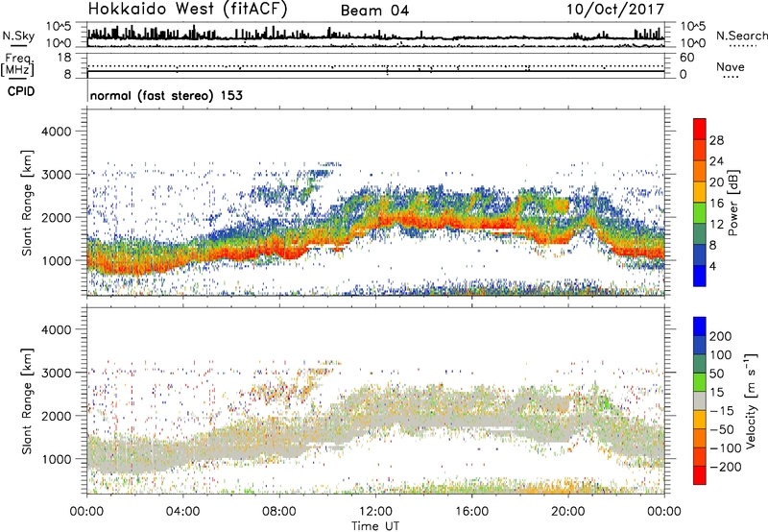Click the left '10^5' noise axis value
768x532 pixels.
[59, 26]
